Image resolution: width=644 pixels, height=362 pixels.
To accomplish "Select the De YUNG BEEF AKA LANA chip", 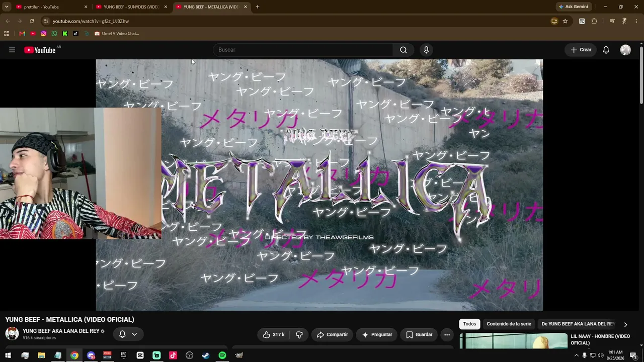I will coord(578,324).
